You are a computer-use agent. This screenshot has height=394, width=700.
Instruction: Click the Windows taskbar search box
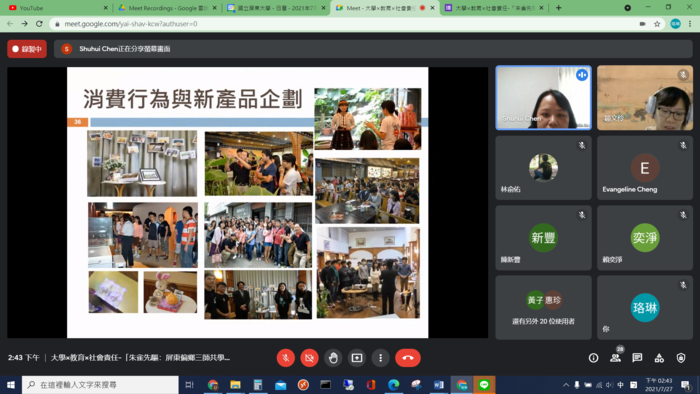[x=100, y=385]
